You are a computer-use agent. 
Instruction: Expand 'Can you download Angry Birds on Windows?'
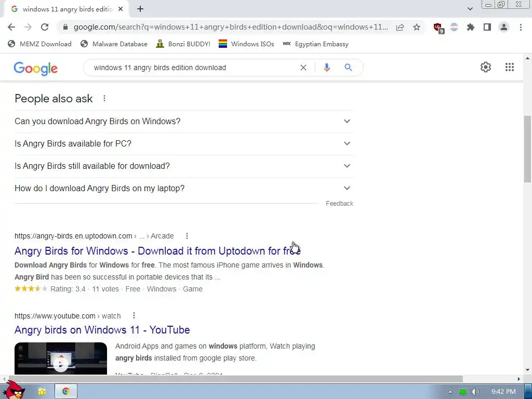pos(184,122)
